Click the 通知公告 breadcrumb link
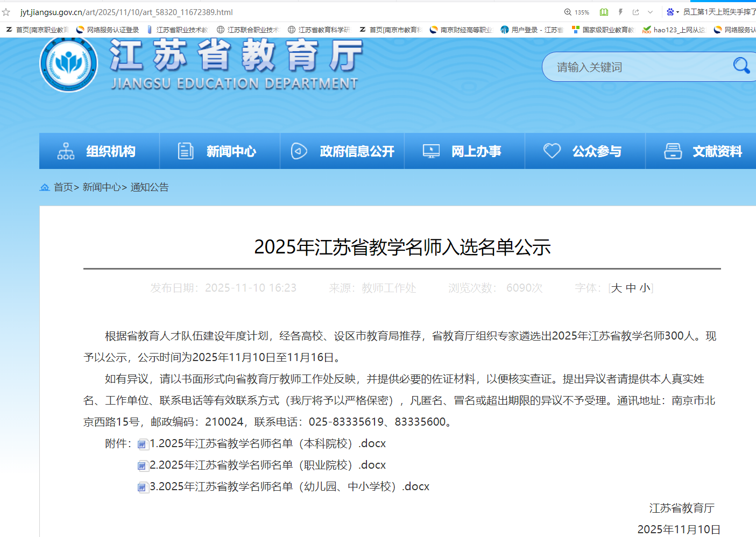This screenshot has width=756, height=537. point(150,187)
